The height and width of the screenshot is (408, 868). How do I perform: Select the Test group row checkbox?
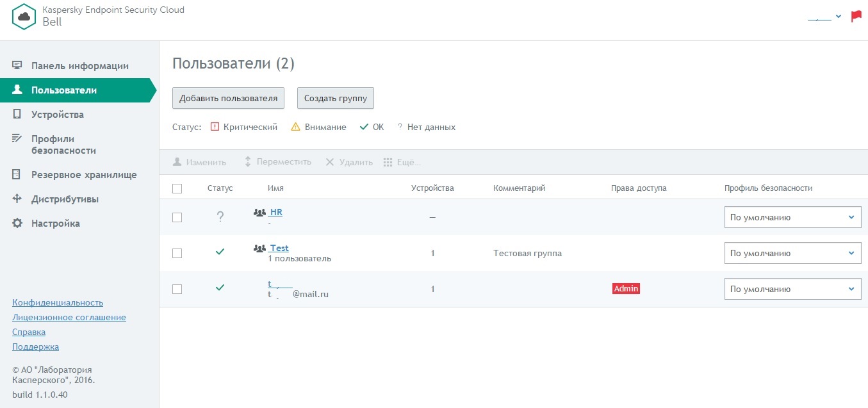[x=177, y=253]
